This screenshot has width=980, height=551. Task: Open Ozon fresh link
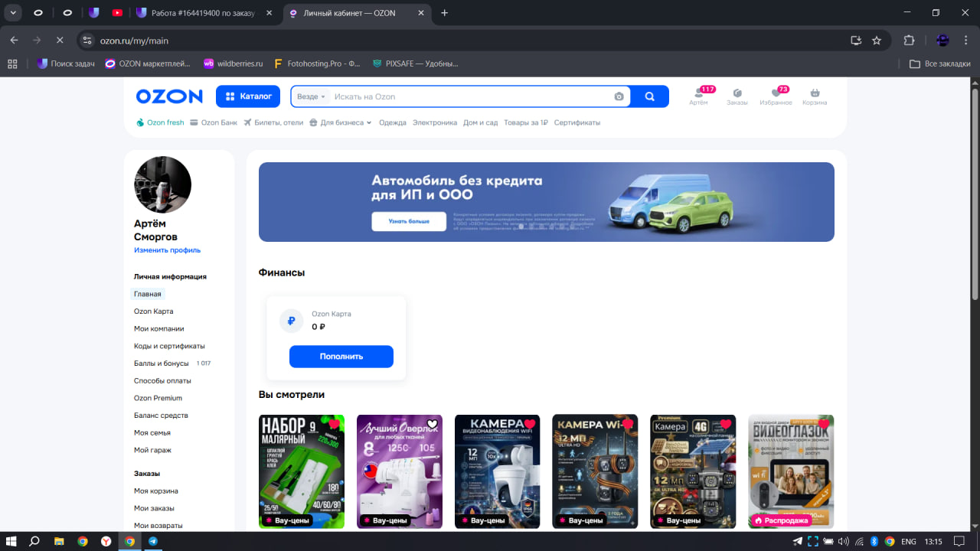coord(160,122)
